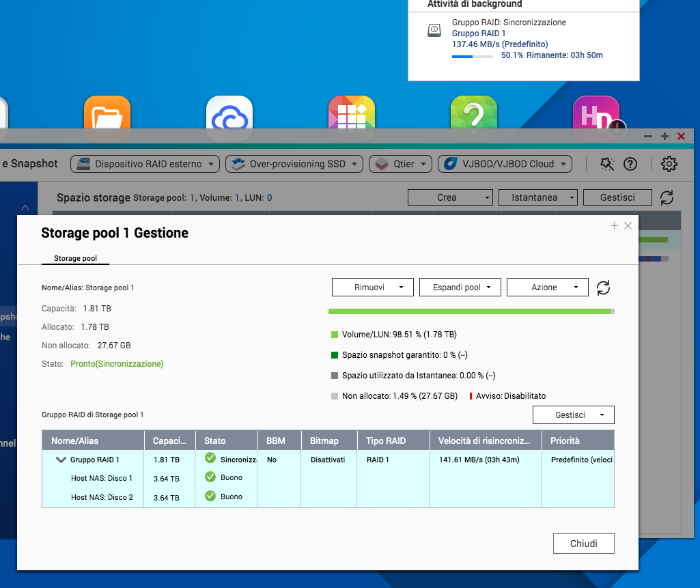Refresh the Storage pool 1 Gestione dialog
The width and height of the screenshot is (700, 588).
[603, 288]
